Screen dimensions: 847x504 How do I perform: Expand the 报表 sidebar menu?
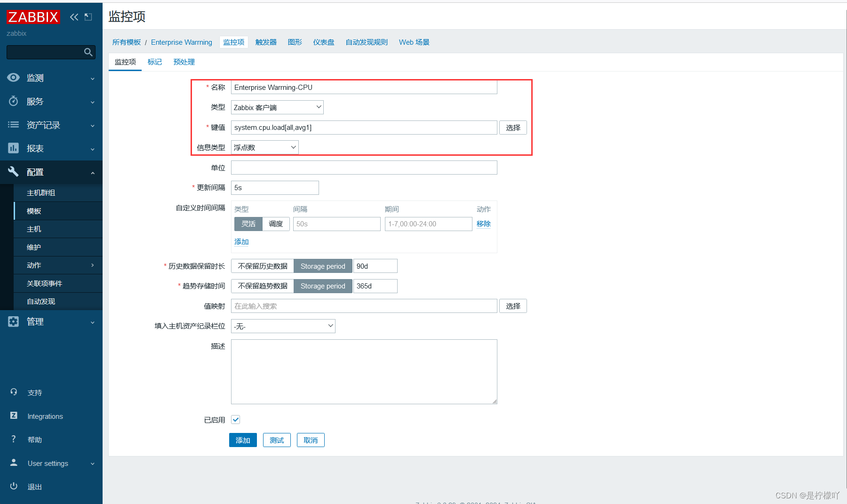pos(93,149)
